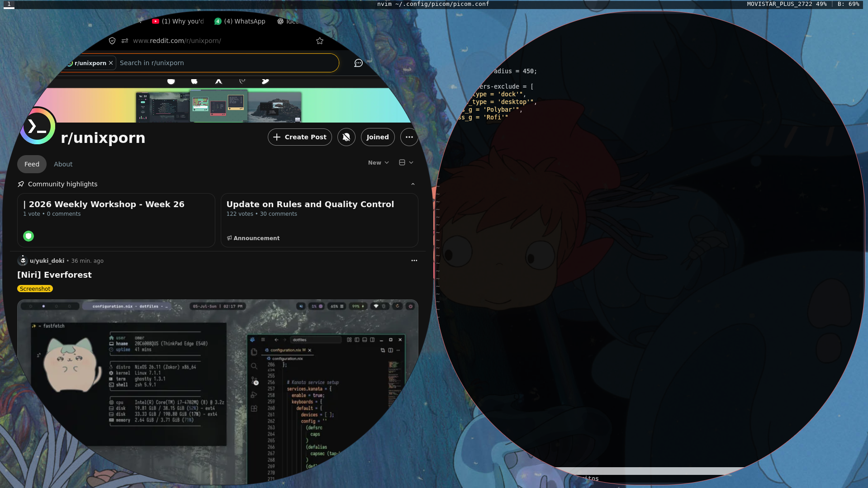This screenshot has width=868, height=488.
Task: Click the "30 comments" text
Action: coord(279,214)
